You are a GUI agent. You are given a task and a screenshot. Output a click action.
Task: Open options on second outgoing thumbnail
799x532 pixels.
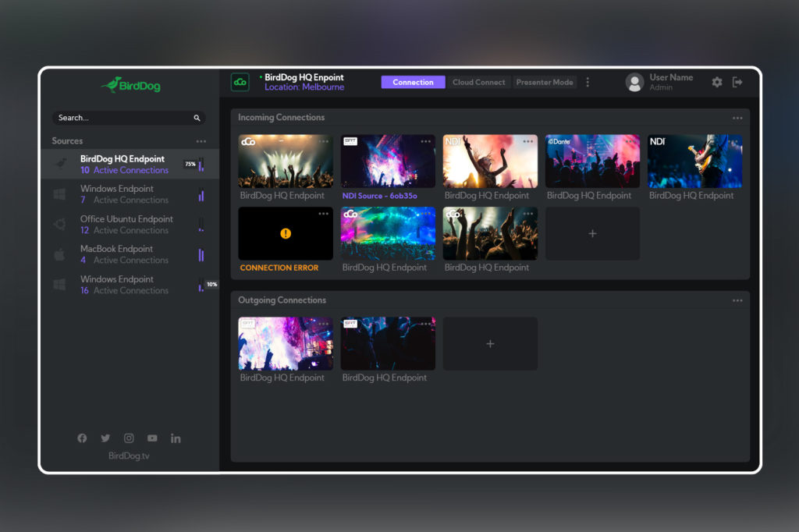(426, 324)
